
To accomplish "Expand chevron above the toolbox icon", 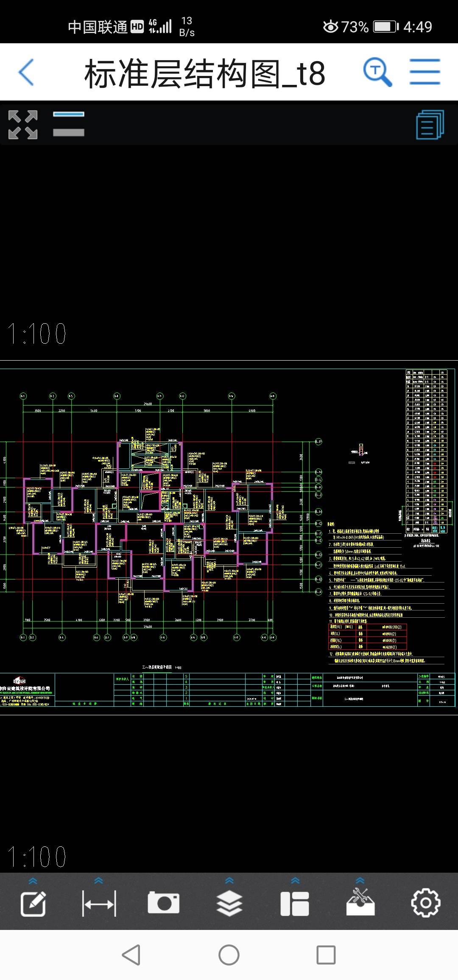I will click(x=360, y=881).
